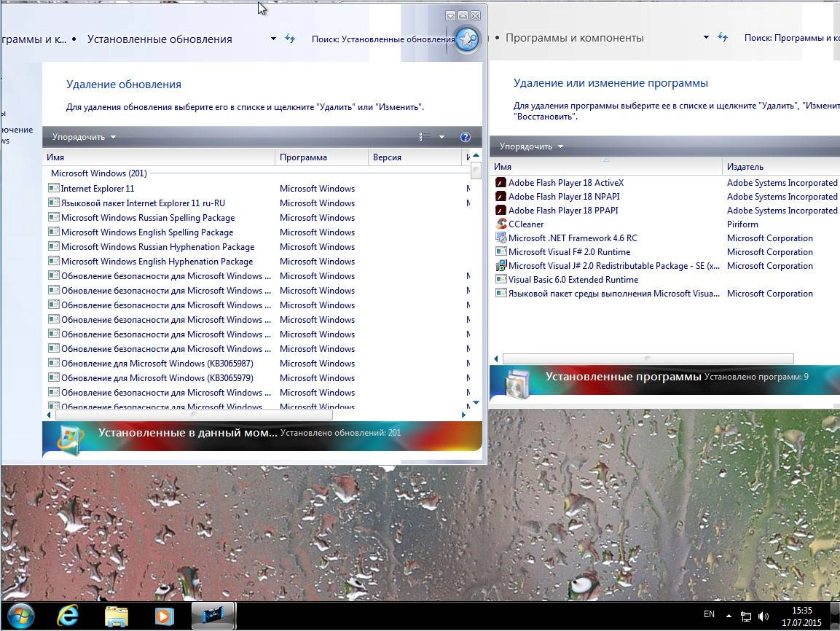Sort programs list by Имя column
840x631 pixels.
click(x=606, y=167)
